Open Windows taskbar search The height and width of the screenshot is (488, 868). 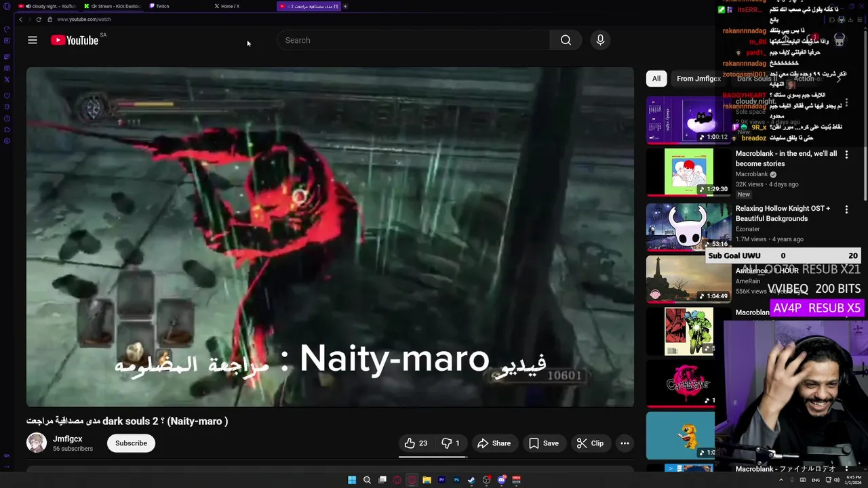tap(367, 480)
